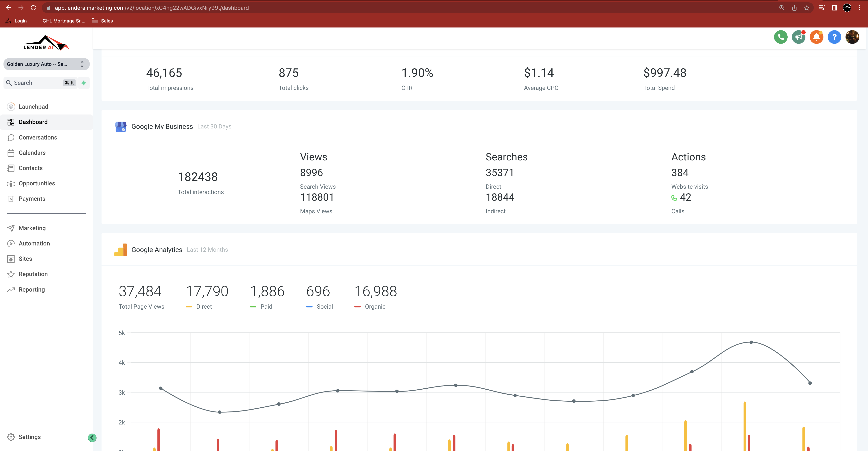
Task: Open the media control icon in browser toolbar
Action: click(x=822, y=8)
